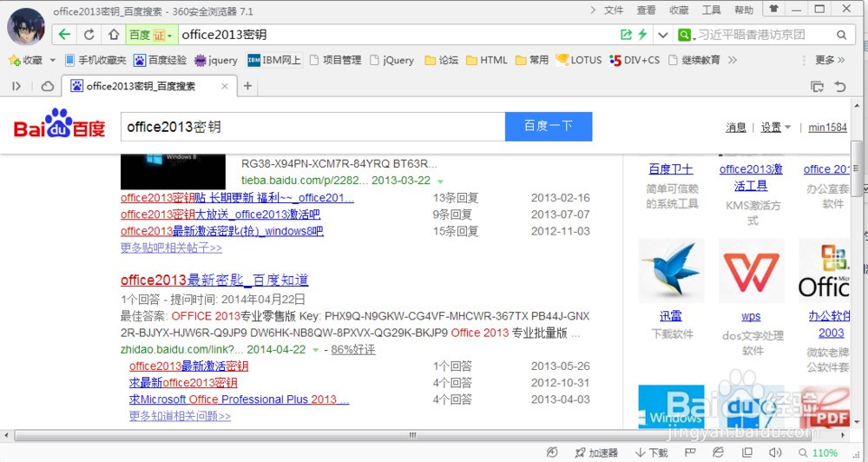The image size is (868, 462).
Task: Open the DIV+CS bookmark
Action: [x=635, y=60]
